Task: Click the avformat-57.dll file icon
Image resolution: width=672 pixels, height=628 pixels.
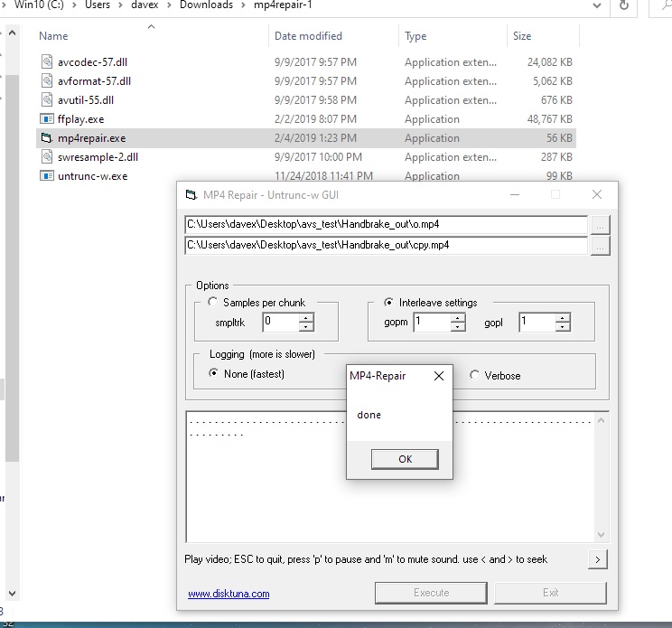Action: click(47, 80)
